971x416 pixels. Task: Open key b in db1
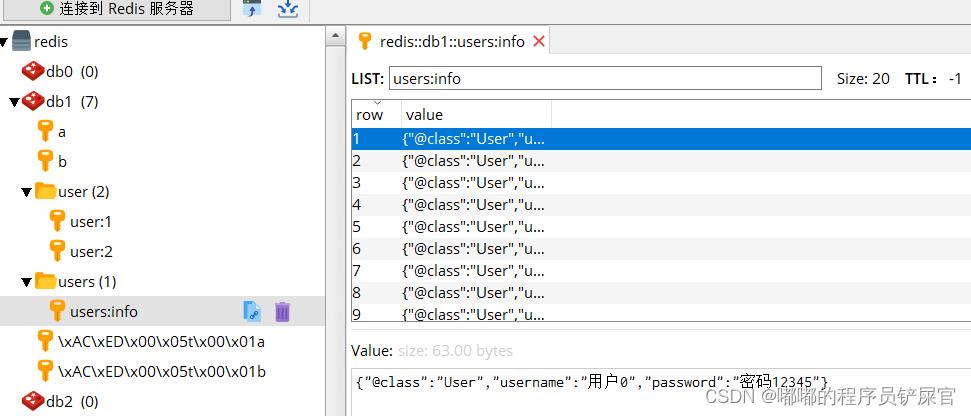click(62, 162)
